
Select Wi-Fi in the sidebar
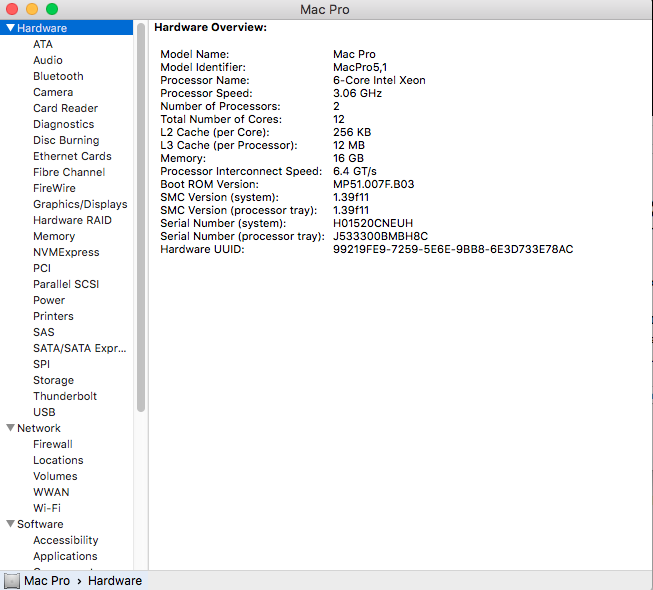pyautogui.click(x=47, y=508)
